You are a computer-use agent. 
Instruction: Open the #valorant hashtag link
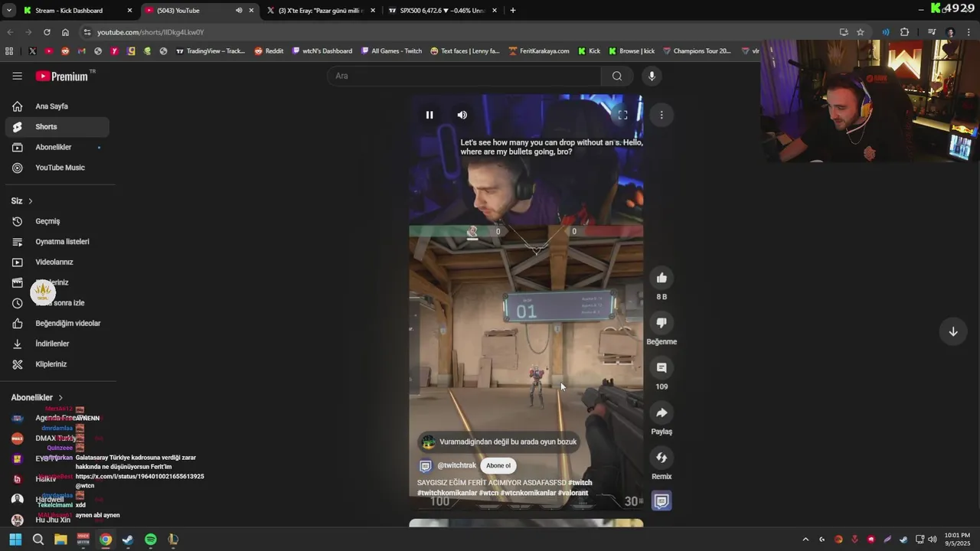pyautogui.click(x=573, y=493)
